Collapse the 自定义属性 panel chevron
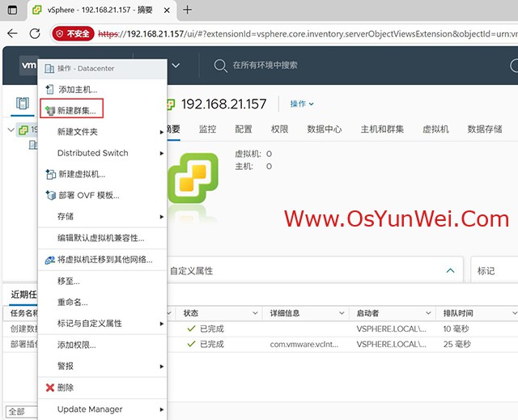Screen dimensions: 518x420 pos(450,270)
